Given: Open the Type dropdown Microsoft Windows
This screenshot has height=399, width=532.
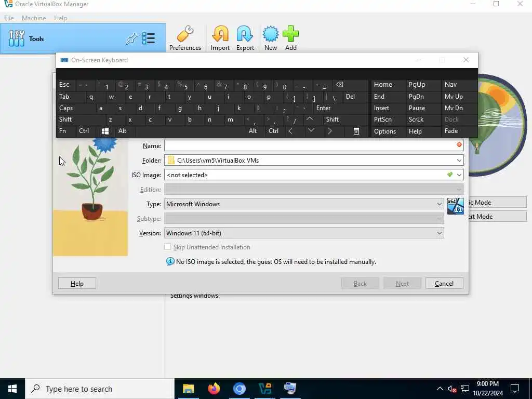Looking at the screenshot, I should [304, 204].
